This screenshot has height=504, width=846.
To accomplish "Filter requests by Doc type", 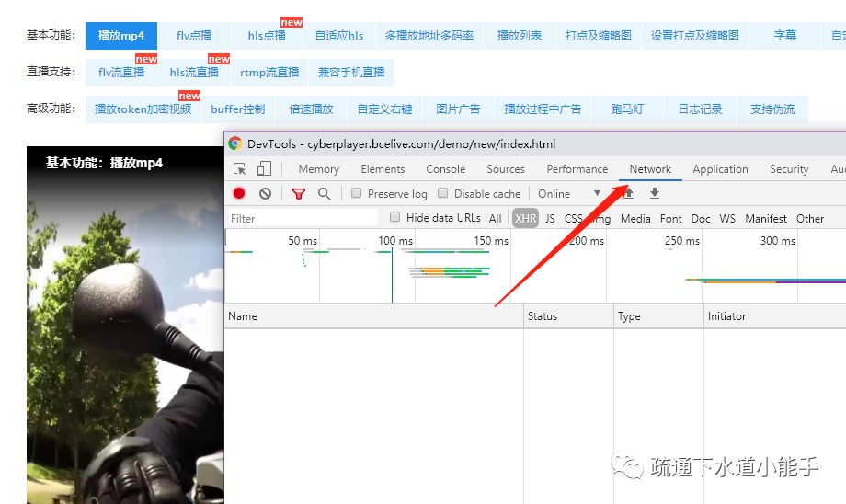I will (701, 218).
